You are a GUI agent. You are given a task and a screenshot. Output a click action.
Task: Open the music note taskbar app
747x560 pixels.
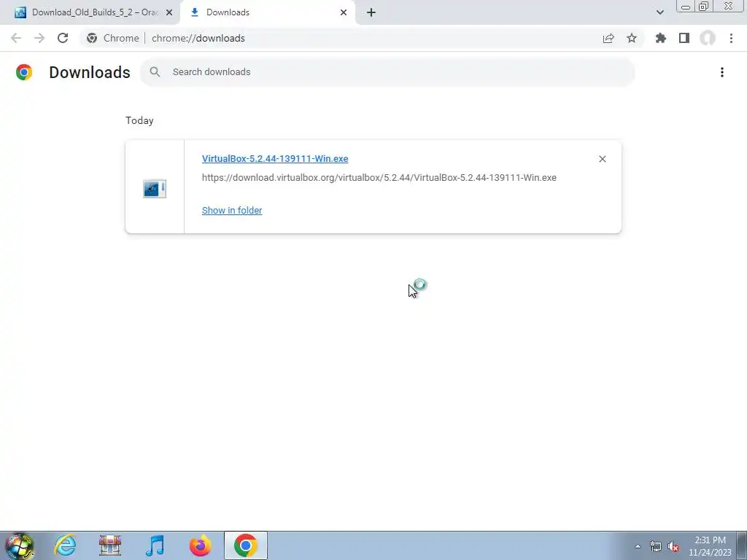point(155,545)
